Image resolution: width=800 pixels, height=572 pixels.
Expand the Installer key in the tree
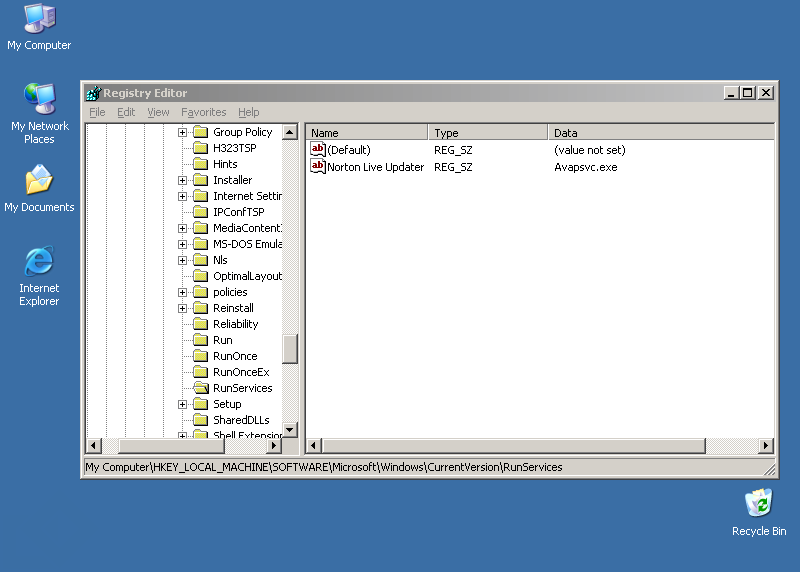point(183,180)
